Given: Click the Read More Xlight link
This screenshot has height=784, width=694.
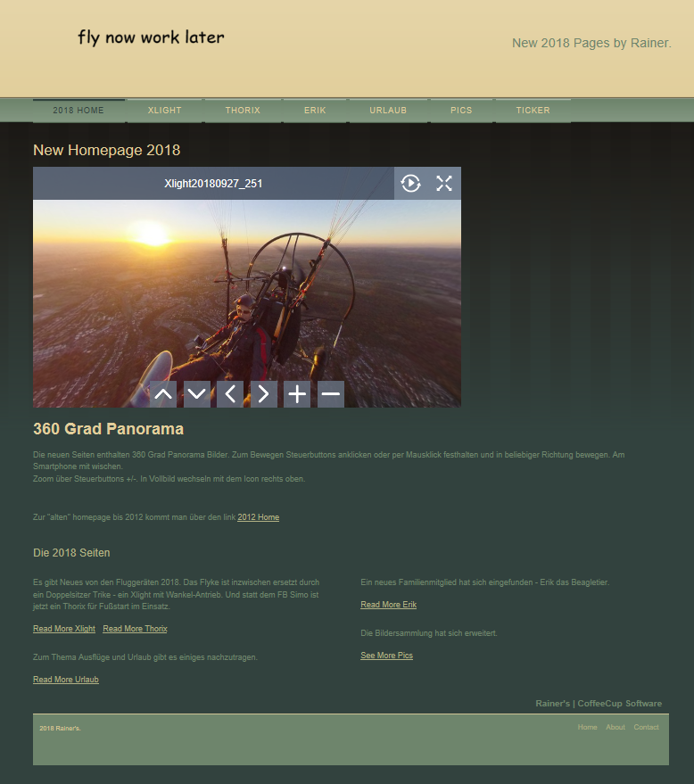Looking at the screenshot, I should (x=64, y=629).
